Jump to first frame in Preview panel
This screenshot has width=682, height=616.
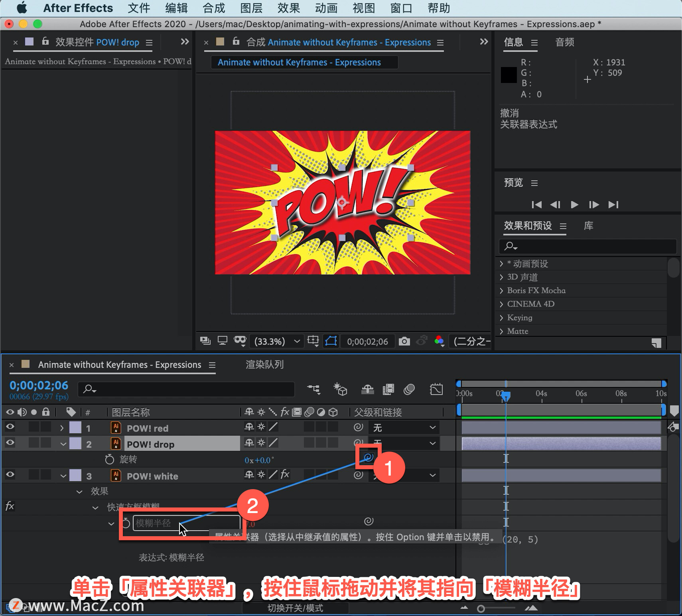[x=537, y=205]
